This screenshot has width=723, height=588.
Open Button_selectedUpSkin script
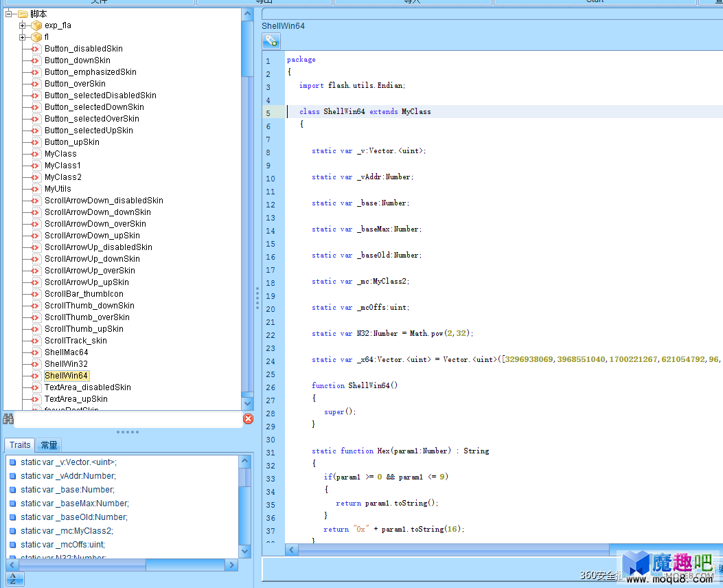click(89, 131)
